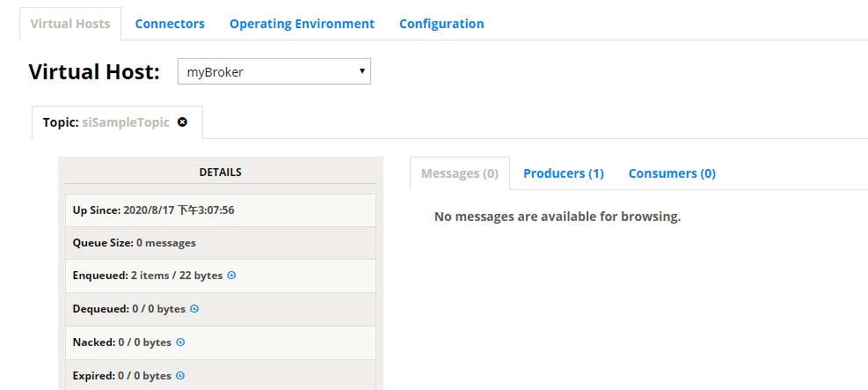Go to the Configuration tab
Screen dimensions: 868x390
pos(441,24)
